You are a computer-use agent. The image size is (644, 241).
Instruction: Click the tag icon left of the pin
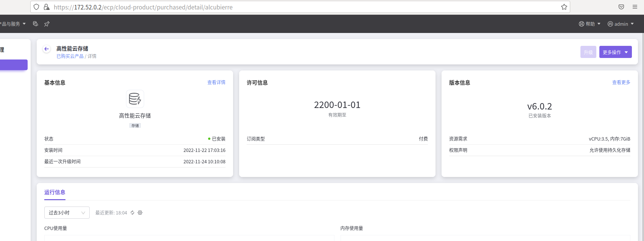(x=36, y=24)
